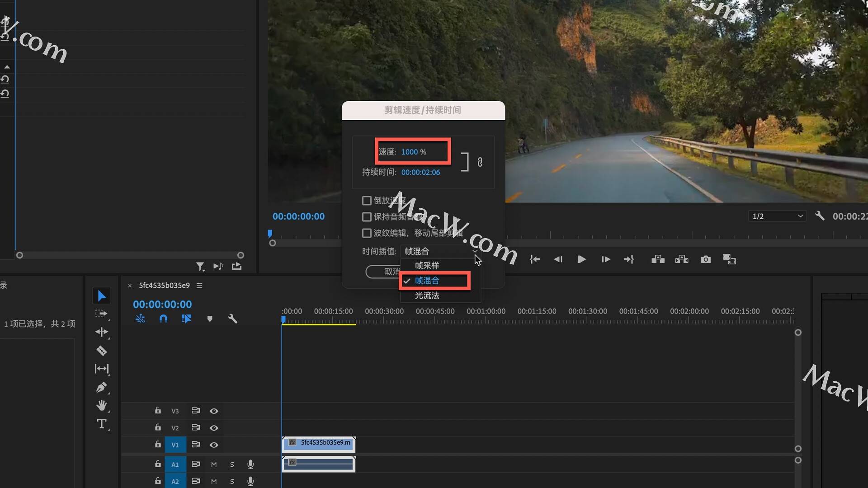Open the 5fc4535b035e9 sequence panel menu
868x488 pixels.
coord(199,286)
